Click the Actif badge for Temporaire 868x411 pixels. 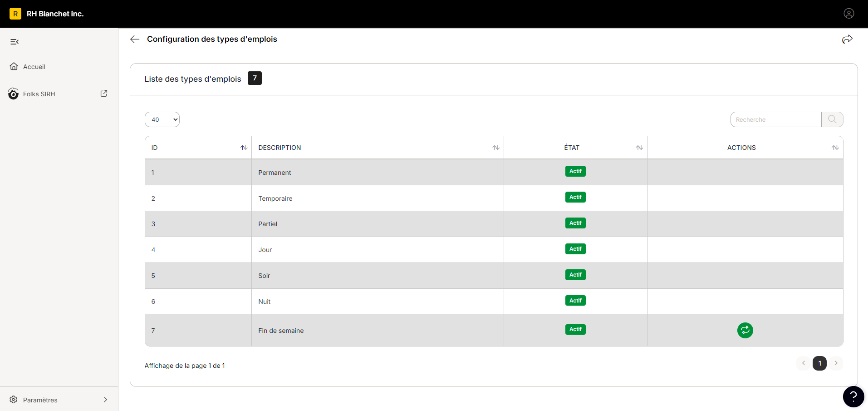[x=575, y=197]
